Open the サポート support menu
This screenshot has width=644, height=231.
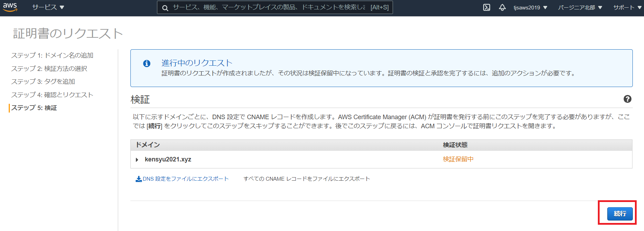coord(627,7)
